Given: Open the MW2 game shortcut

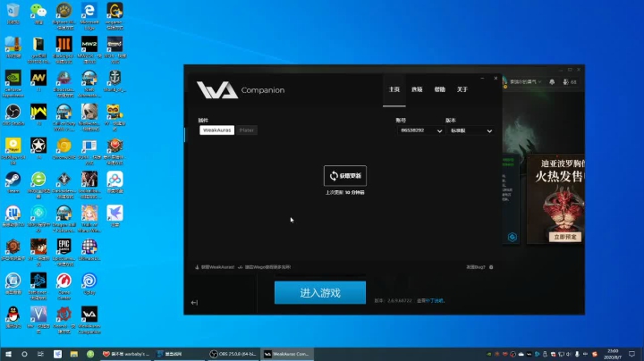Looking at the screenshot, I should click(89, 49).
